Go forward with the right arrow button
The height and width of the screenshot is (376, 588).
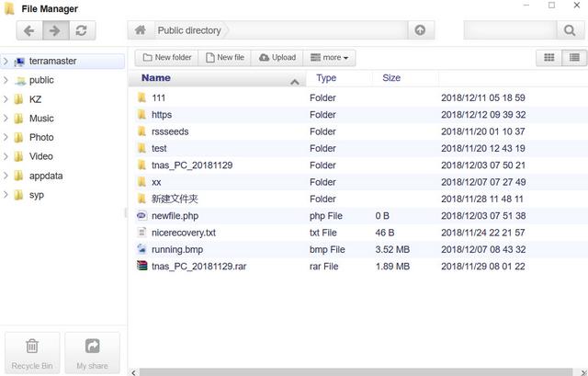pos(55,30)
